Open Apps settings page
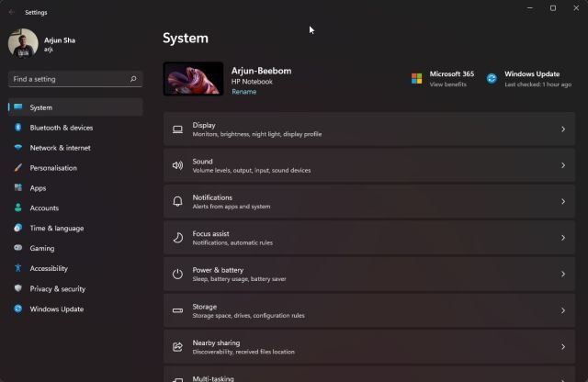 click(75, 188)
